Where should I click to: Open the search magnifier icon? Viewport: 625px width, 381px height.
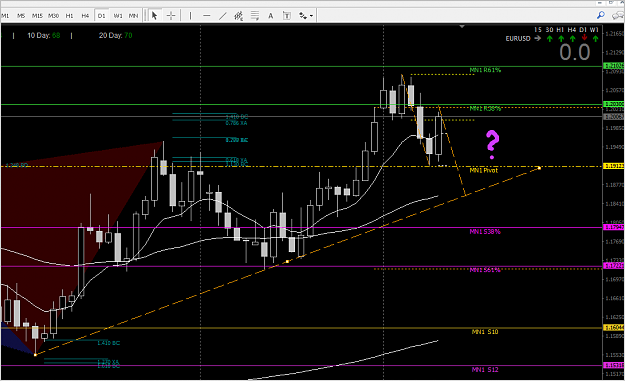(601, 15)
